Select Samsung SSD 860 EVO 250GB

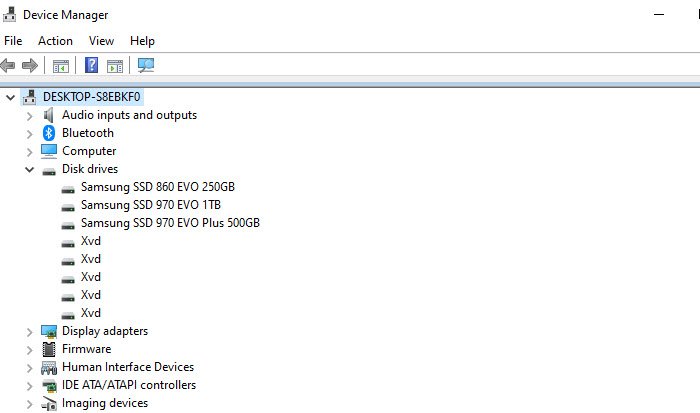coord(157,187)
